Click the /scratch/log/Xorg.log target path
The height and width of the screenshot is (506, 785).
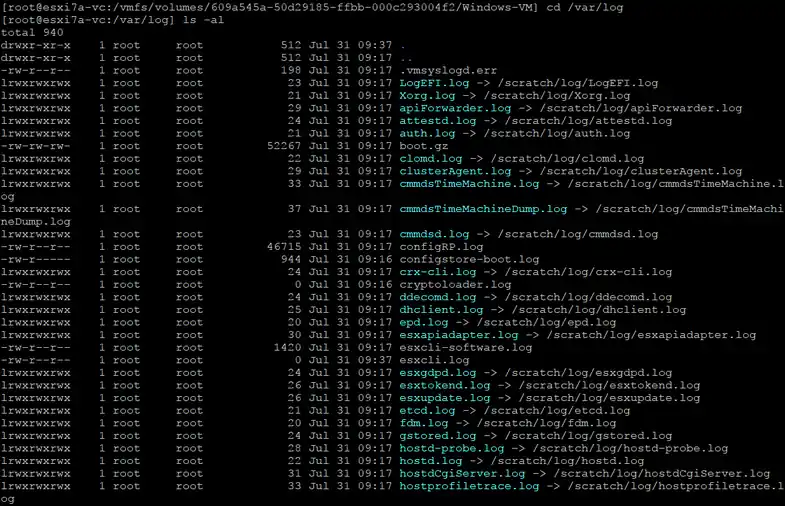[x=557, y=96]
